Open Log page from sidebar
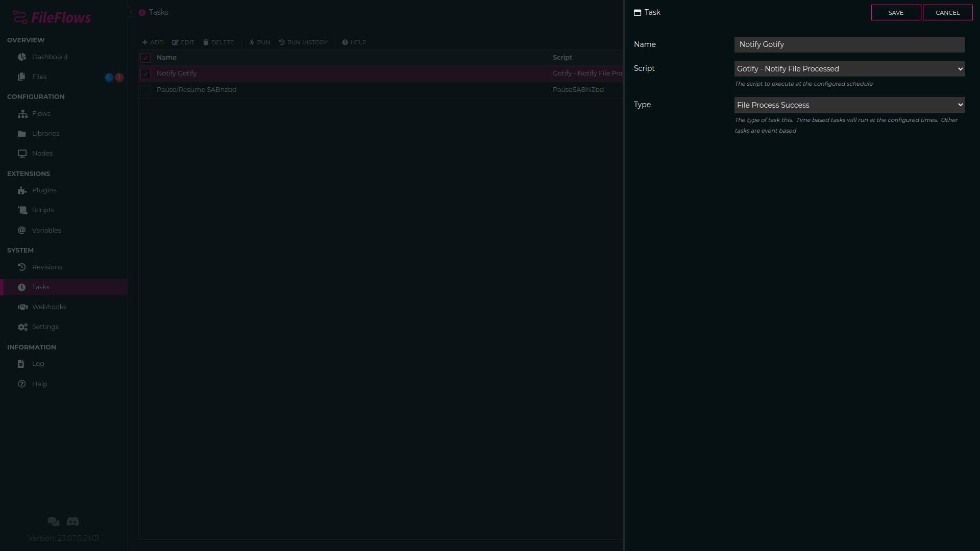This screenshot has height=551, width=980. pos(38,364)
